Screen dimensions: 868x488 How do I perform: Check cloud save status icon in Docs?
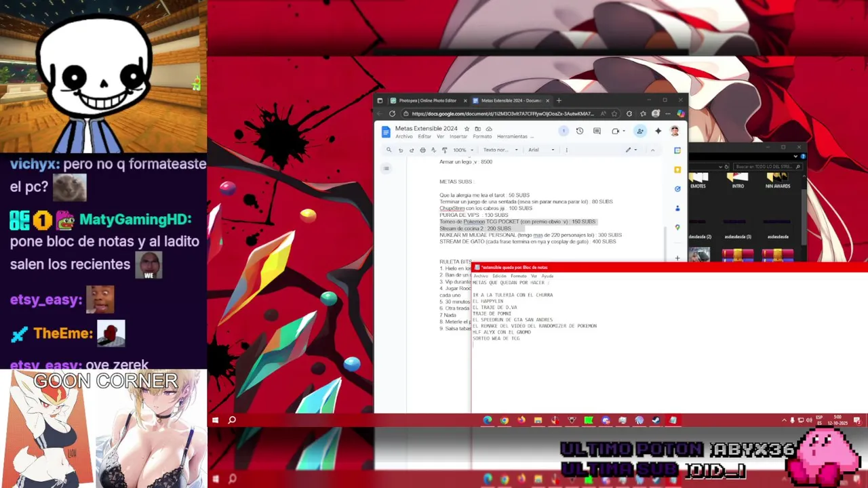point(489,129)
